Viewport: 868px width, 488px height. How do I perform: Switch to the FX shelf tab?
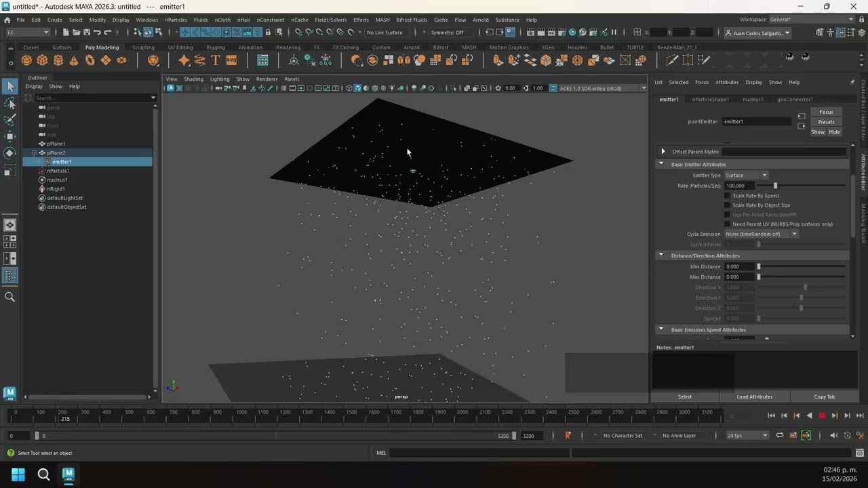click(317, 47)
